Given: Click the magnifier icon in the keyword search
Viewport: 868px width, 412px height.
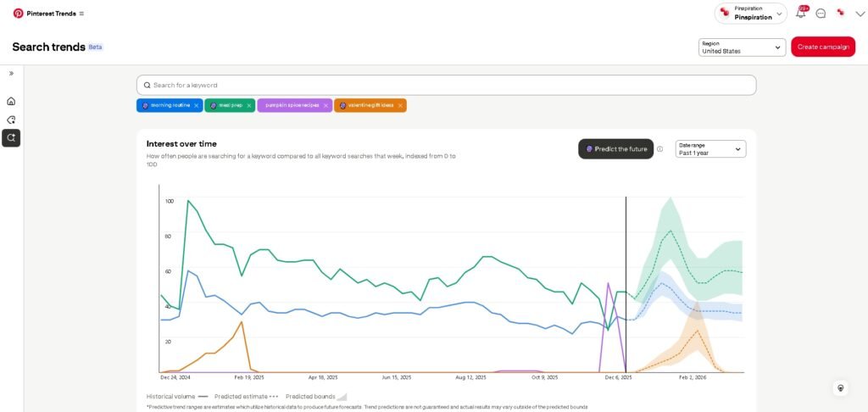Looking at the screenshot, I should (147, 86).
